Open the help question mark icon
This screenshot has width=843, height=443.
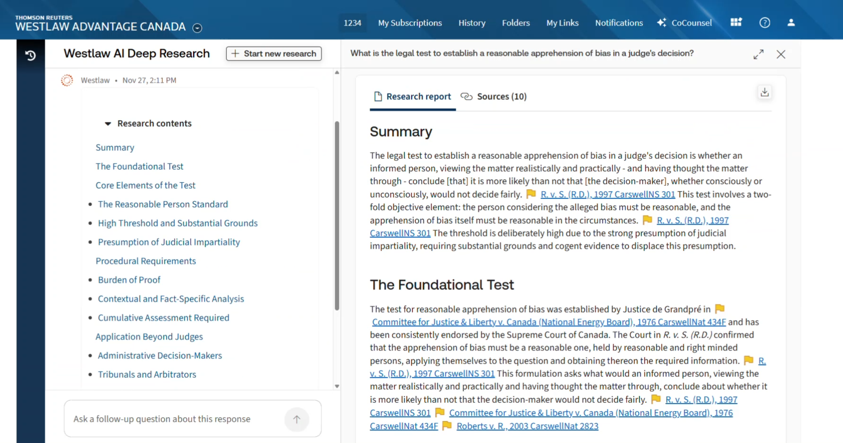click(x=765, y=22)
